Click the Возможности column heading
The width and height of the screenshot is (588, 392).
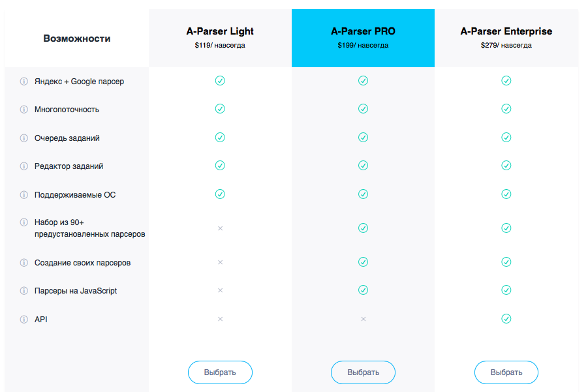point(77,38)
